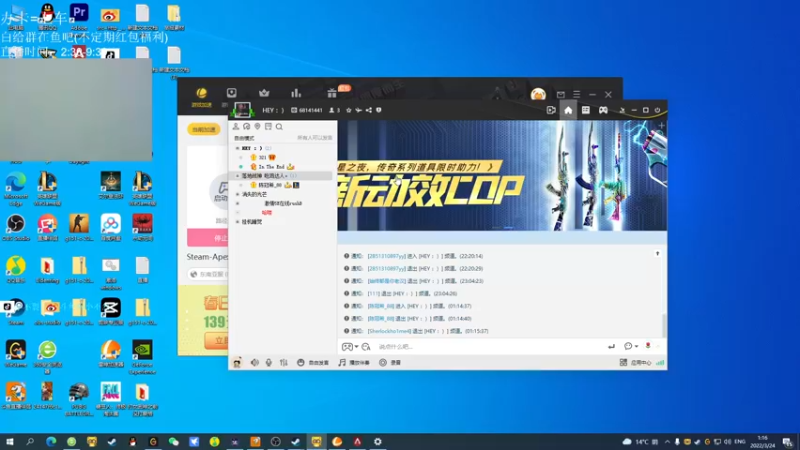The image size is (800, 450).
Task: Click the scroll-to-top arrow in chat log
Action: [658, 254]
